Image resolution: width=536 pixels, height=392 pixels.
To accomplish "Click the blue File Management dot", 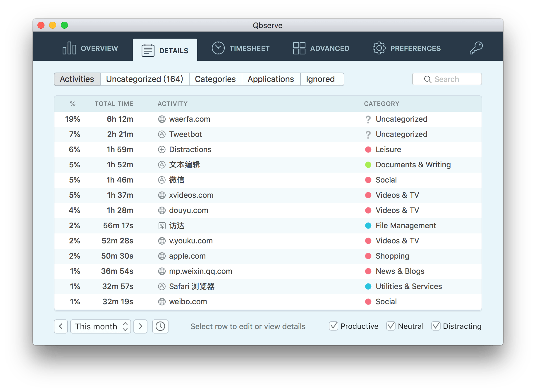I will (x=368, y=226).
